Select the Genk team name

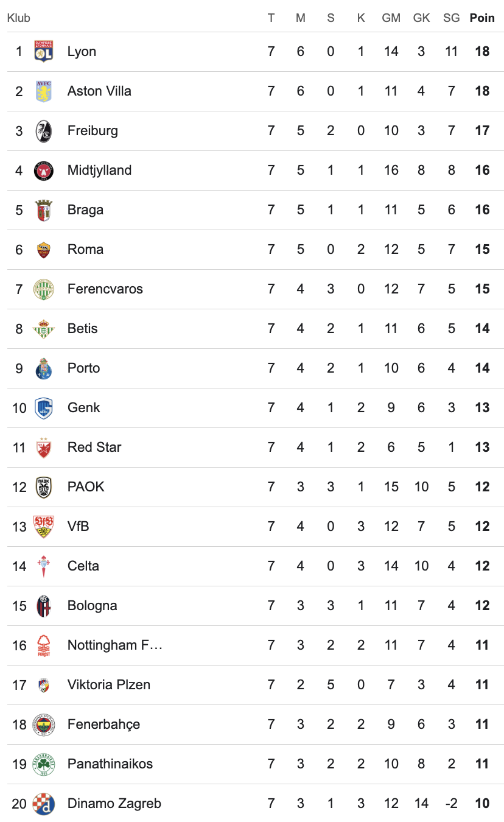84,408
